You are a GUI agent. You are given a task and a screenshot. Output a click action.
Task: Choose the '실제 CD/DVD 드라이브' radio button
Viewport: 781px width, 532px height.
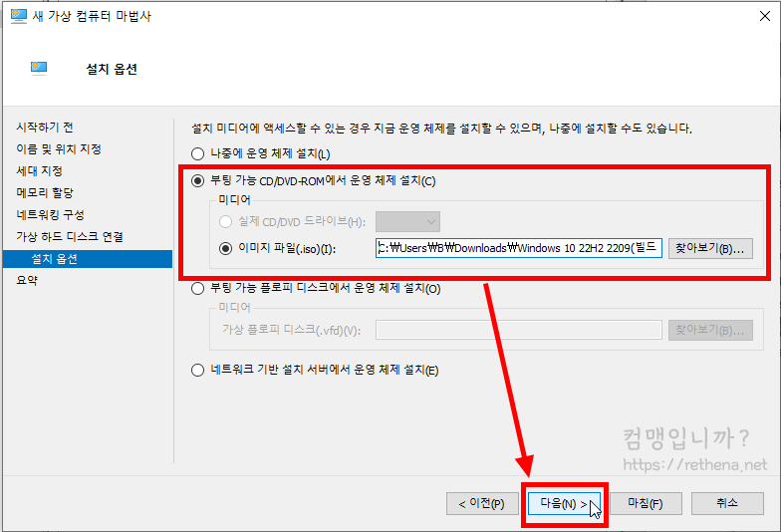225,221
